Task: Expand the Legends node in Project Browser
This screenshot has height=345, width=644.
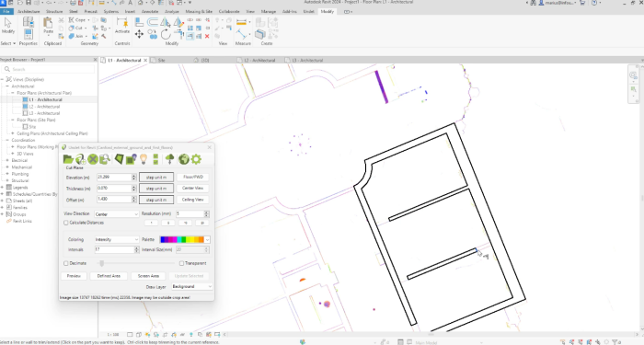Action: coord(3,188)
